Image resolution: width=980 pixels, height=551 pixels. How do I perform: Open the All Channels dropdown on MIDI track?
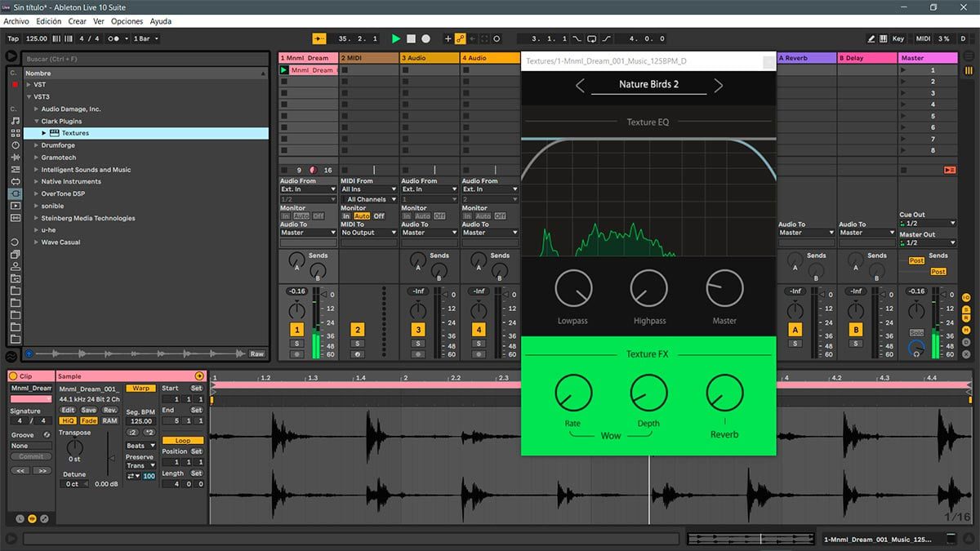[x=368, y=199]
